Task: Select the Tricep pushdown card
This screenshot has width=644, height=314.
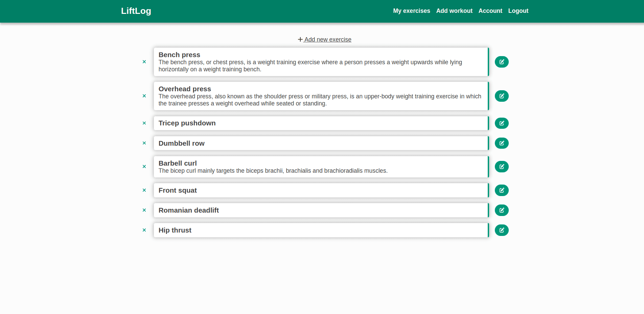Action: 321,123
